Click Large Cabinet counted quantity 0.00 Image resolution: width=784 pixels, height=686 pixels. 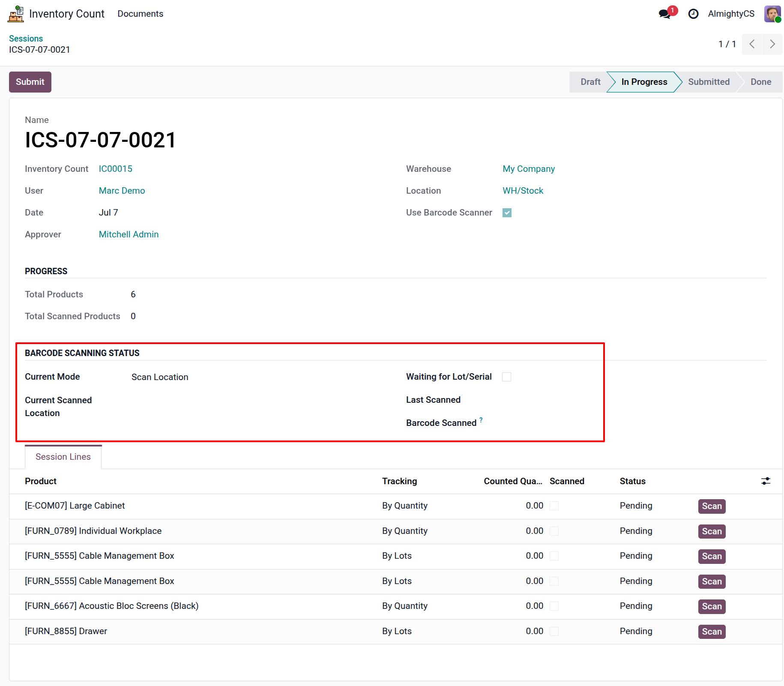click(x=534, y=506)
